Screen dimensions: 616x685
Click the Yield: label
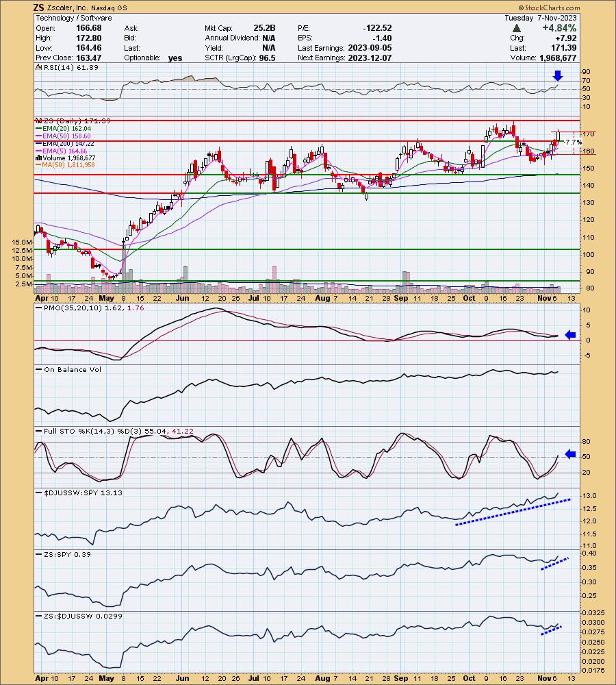[x=214, y=48]
